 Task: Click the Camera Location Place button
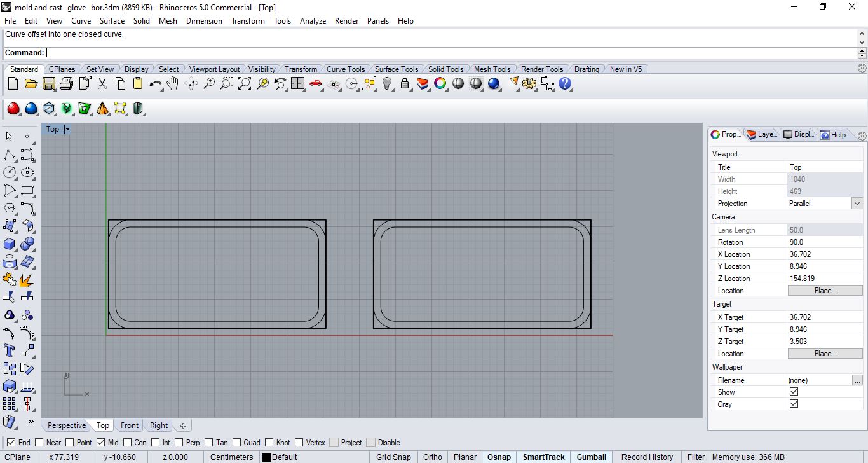point(825,291)
